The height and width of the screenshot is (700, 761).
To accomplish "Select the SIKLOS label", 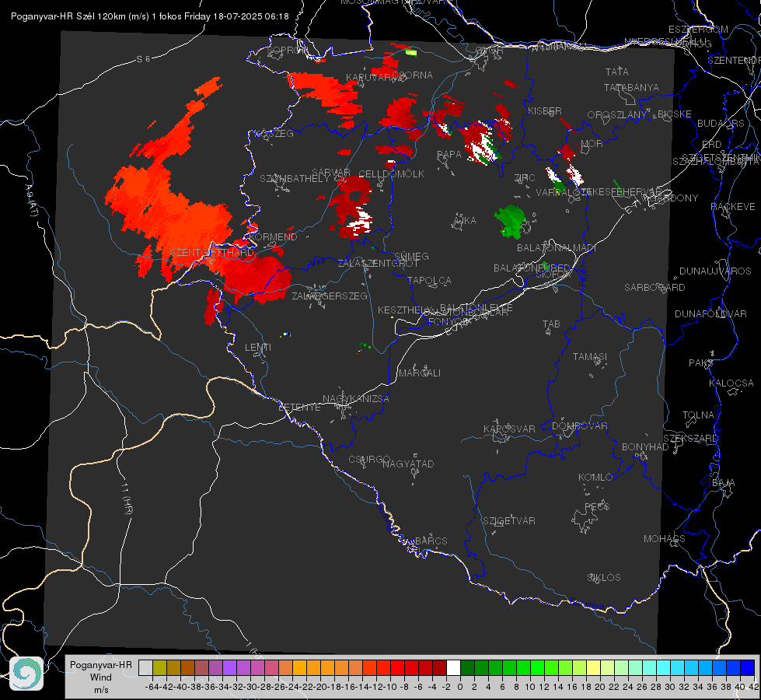I will coord(604,578).
